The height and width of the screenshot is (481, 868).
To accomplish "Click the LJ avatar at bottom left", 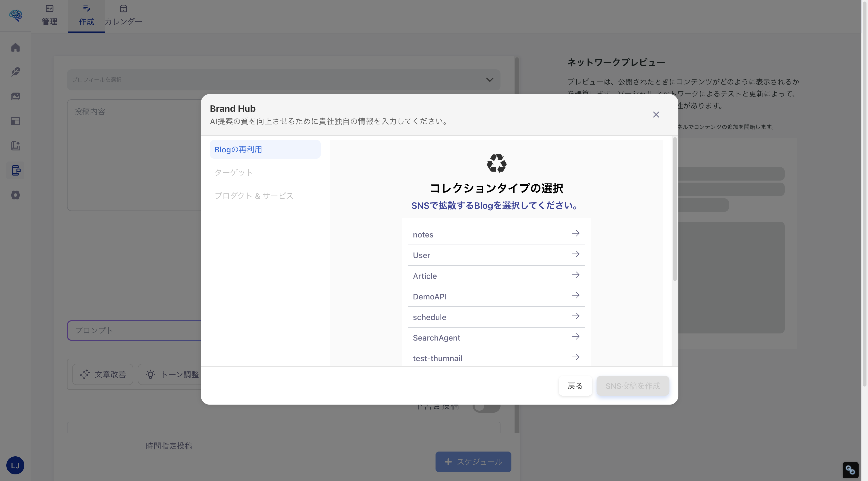I will pyautogui.click(x=15, y=465).
